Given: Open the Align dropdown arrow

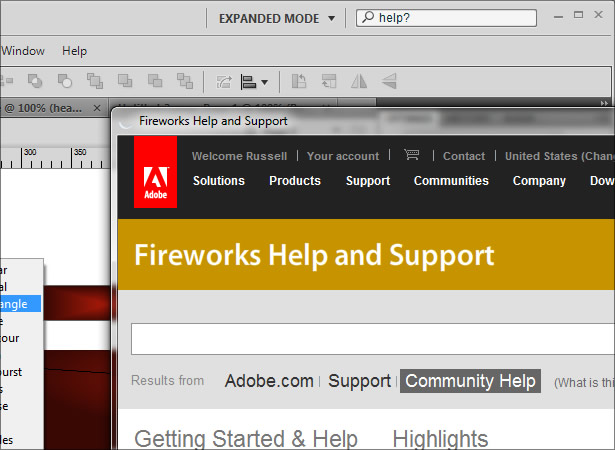Looking at the screenshot, I should pyautogui.click(x=265, y=82).
